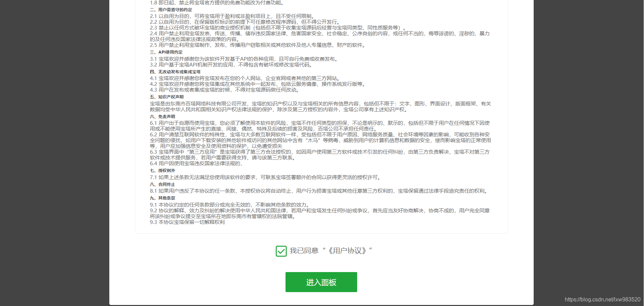Uncheck the green agreement confirmation box
Viewport: 644px width, 306px height.
click(281, 251)
